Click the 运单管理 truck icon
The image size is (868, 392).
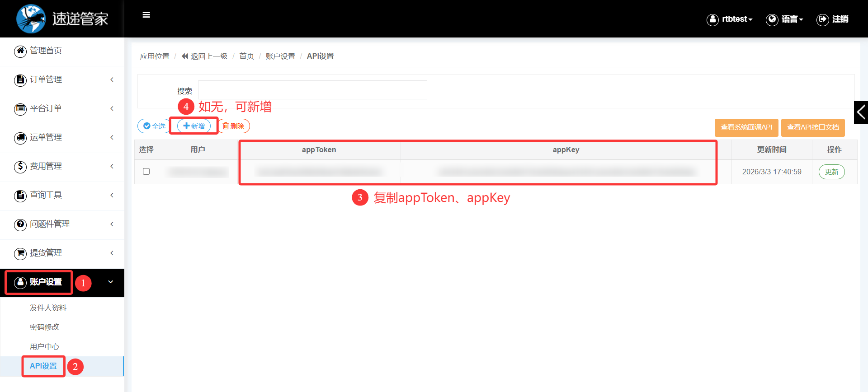point(20,138)
